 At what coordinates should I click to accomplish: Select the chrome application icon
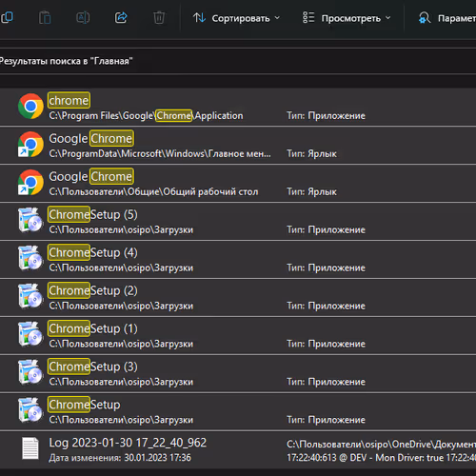point(30,107)
